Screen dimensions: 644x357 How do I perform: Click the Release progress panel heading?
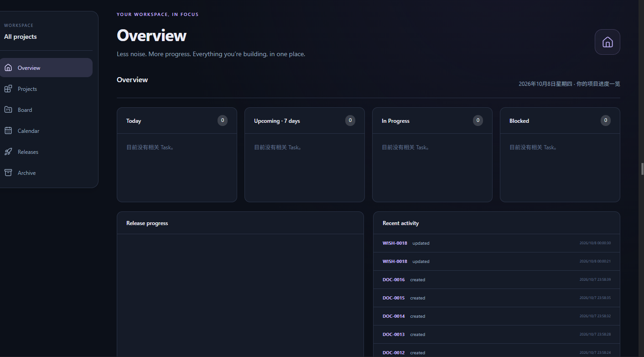pyautogui.click(x=147, y=223)
